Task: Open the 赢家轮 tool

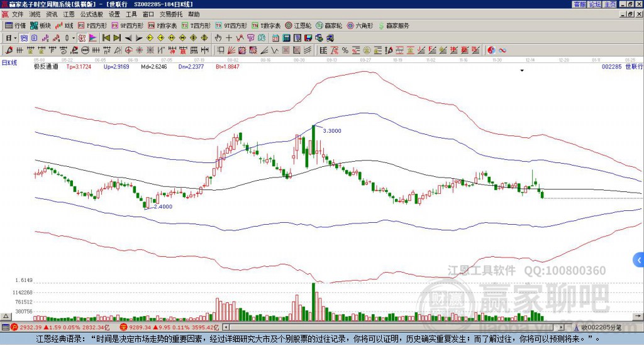Action: [x=329, y=25]
